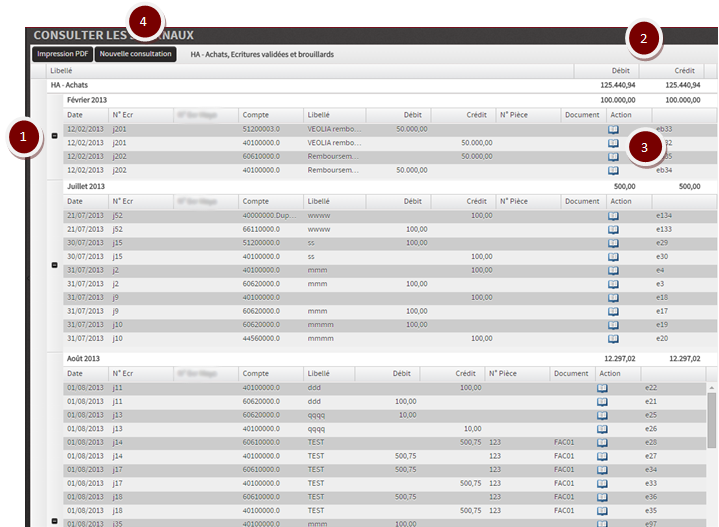
Task: Click the action icon for entry e27
Action: (602, 455)
